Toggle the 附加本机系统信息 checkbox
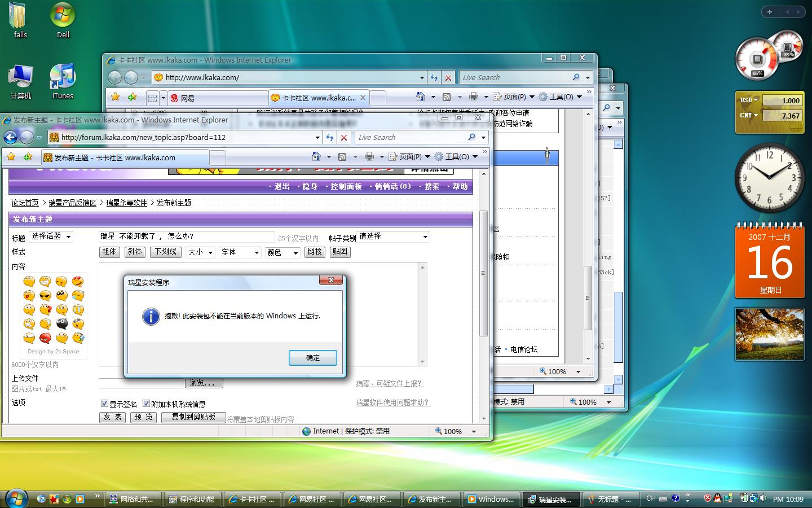The image size is (812, 508). [146, 404]
